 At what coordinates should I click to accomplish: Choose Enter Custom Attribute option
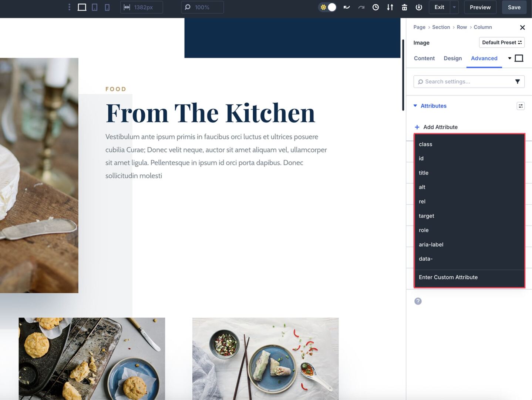coord(448,277)
